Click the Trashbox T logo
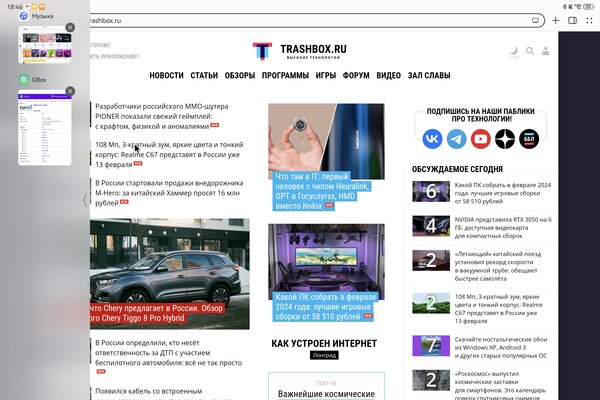Viewport: 600px width, 400px height. click(262, 51)
